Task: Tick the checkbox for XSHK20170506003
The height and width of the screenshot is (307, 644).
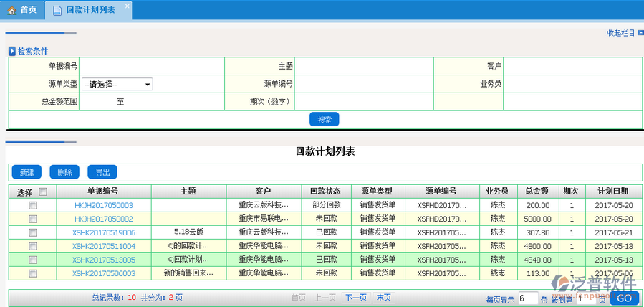Action: point(32,273)
